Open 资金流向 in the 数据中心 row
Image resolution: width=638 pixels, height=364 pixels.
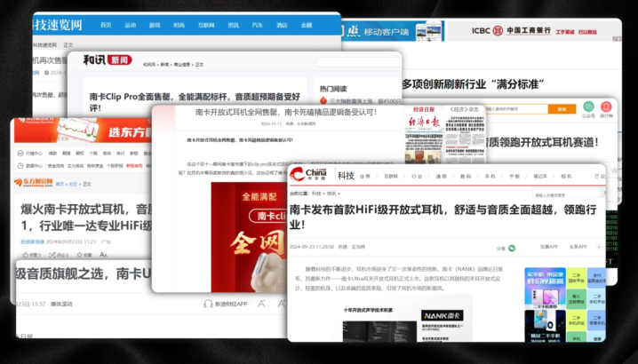56,165
